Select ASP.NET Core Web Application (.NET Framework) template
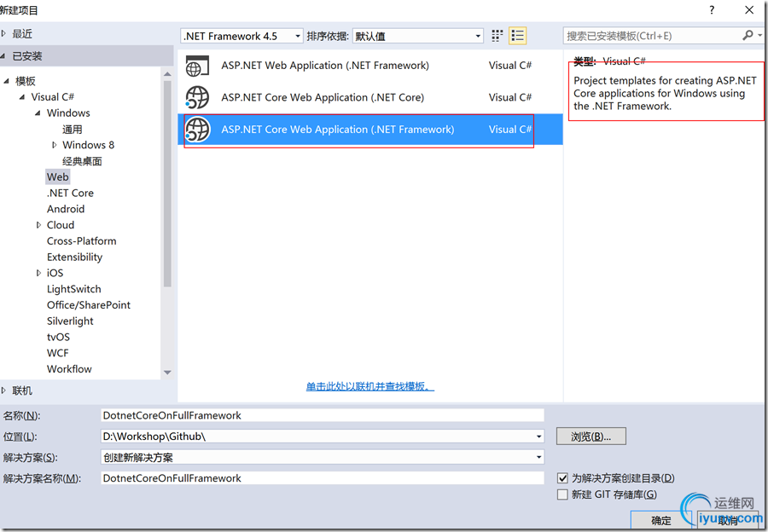This screenshot has width=768, height=532. coord(370,130)
